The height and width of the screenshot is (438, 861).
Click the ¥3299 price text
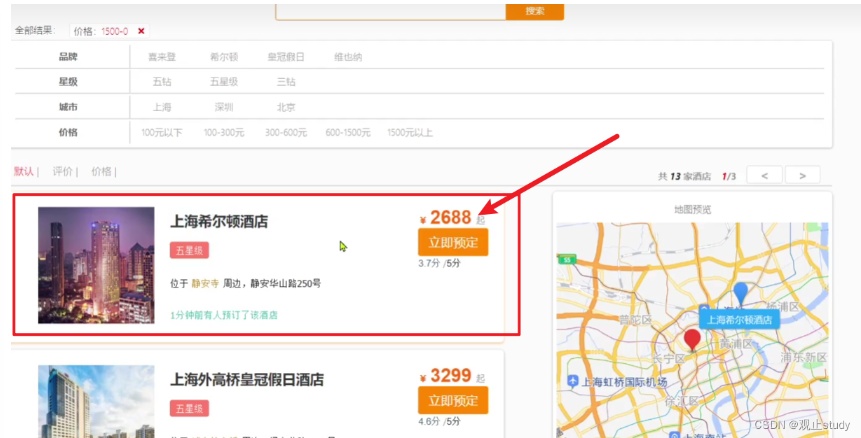coord(446,376)
